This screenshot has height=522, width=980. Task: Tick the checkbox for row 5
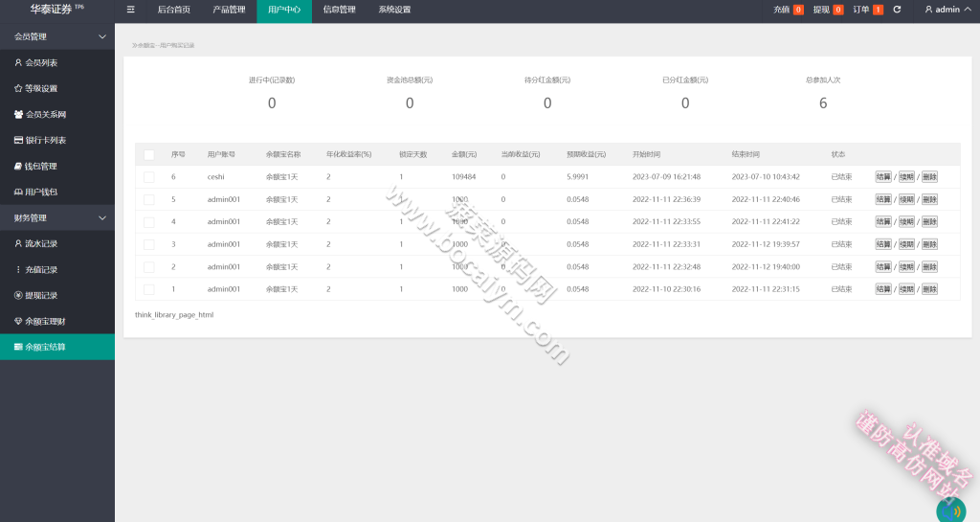point(148,199)
